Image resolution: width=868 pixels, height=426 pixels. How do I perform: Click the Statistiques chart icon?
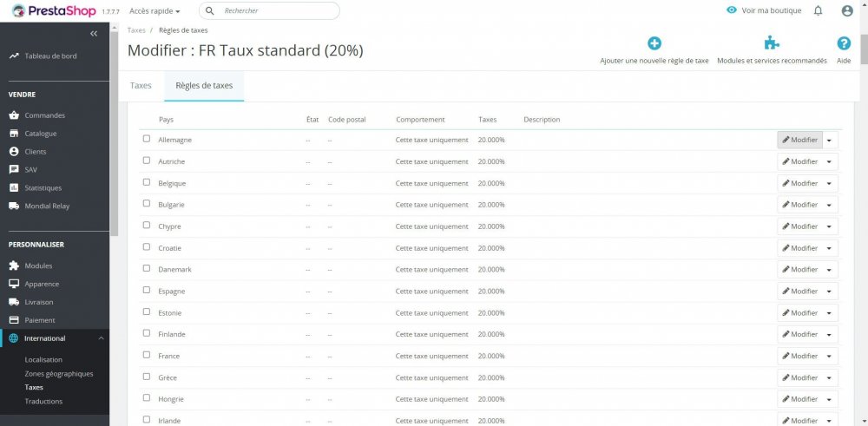pyautogui.click(x=14, y=187)
